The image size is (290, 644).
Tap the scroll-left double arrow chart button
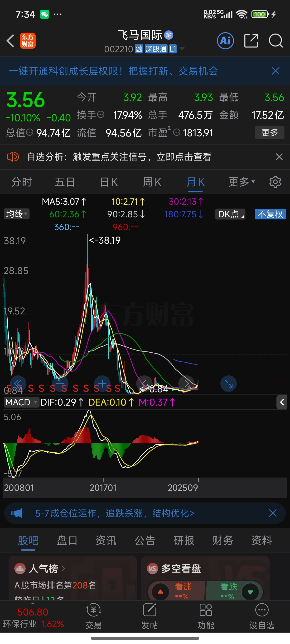point(18,383)
